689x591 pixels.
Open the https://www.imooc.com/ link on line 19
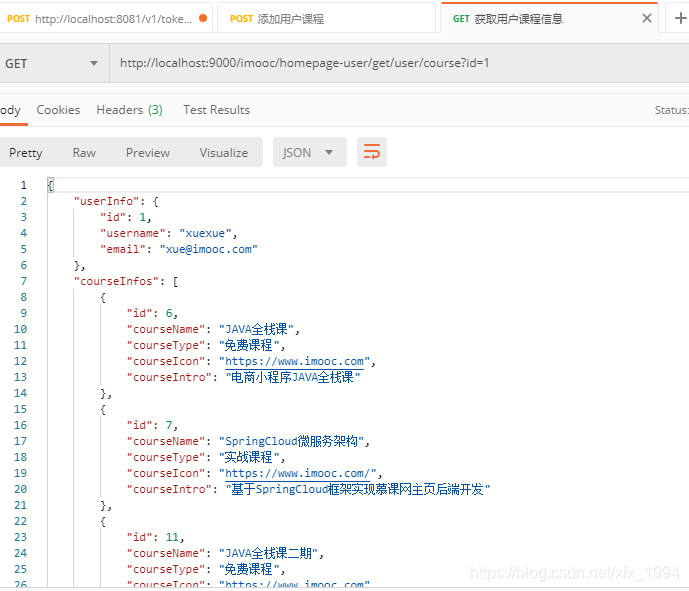click(297, 473)
